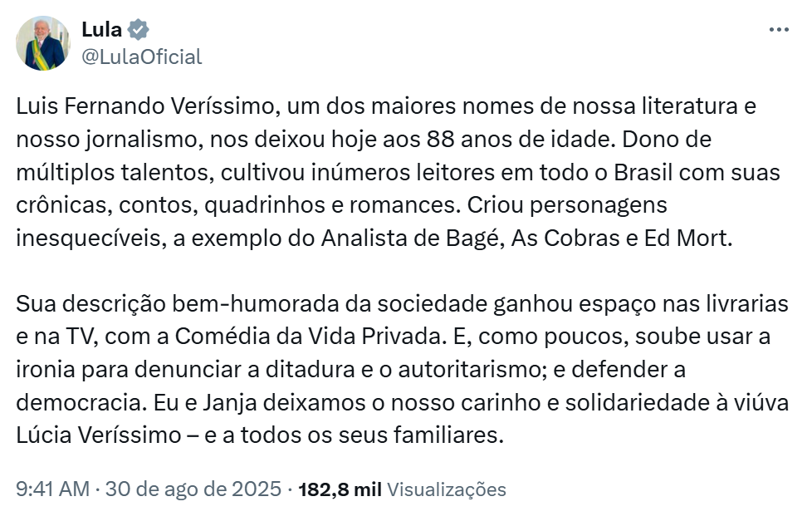Click the 182,8 mil view count
The width and height of the screenshot is (812, 526).
tap(340, 489)
